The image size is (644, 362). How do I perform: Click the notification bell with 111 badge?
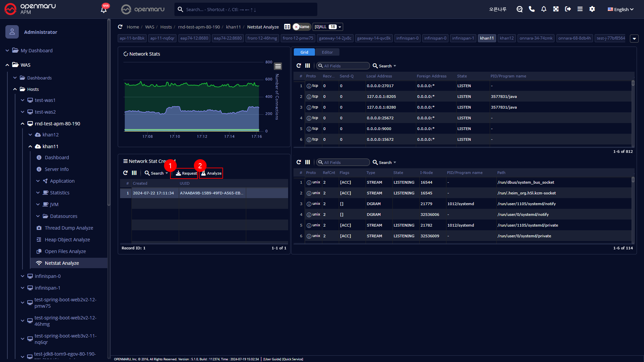pyautogui.click(x=104, y=9)
